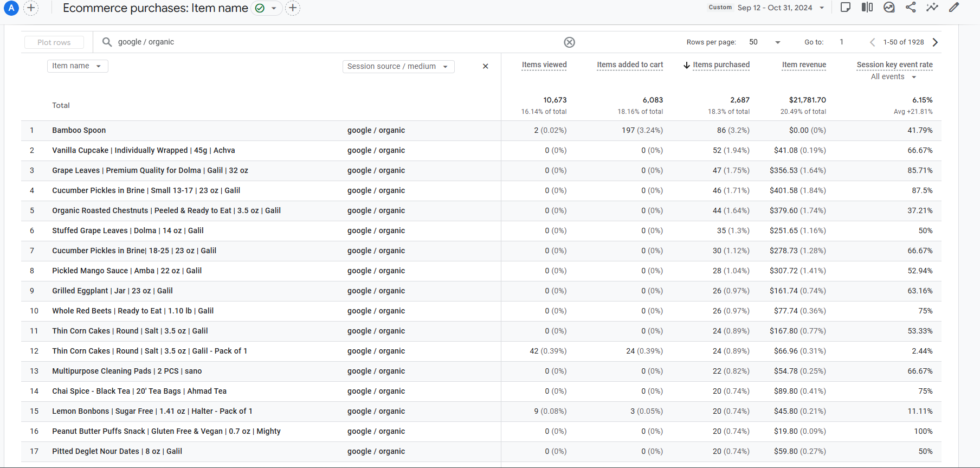Share this report via the share icon
Image resolution: width=980 pixels, height=468 pixels.
[911, 7]
